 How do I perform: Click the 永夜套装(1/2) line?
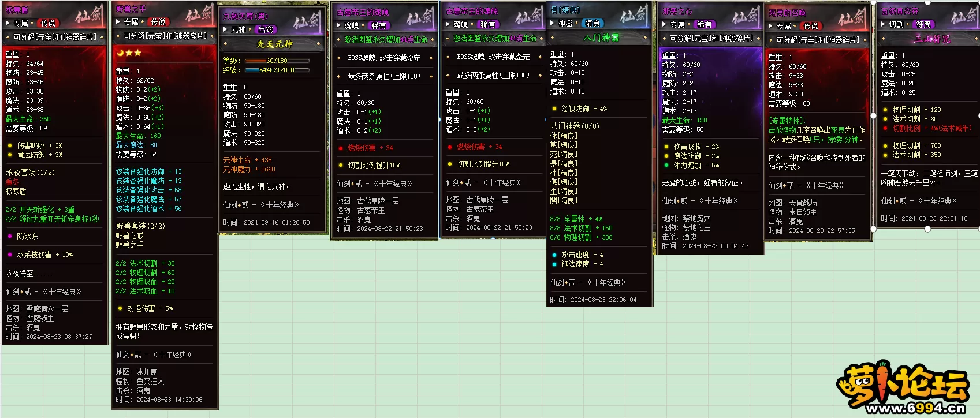point(31,172)
